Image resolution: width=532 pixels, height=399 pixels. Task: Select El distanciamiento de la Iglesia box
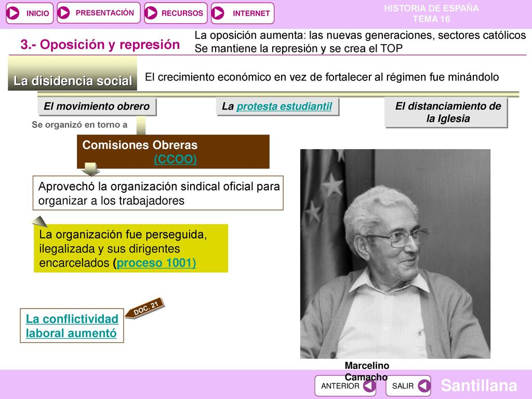tap(446, 112)
